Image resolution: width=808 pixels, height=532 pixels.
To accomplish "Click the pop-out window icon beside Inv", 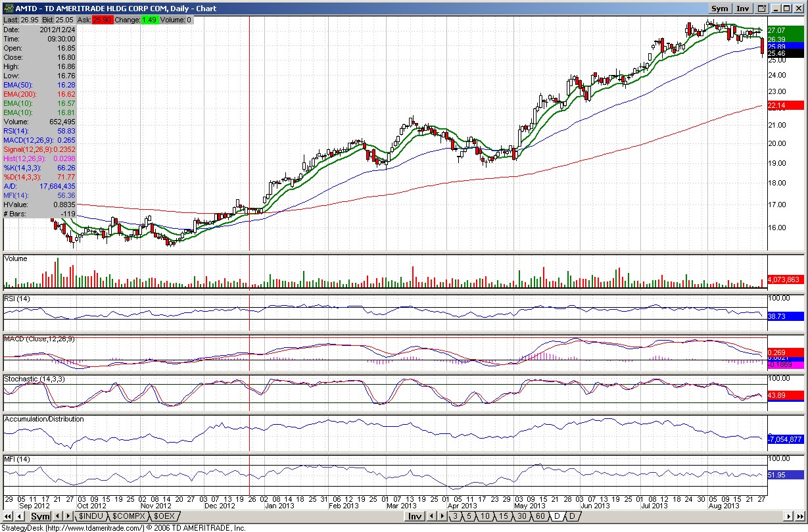I will (762, 9).
